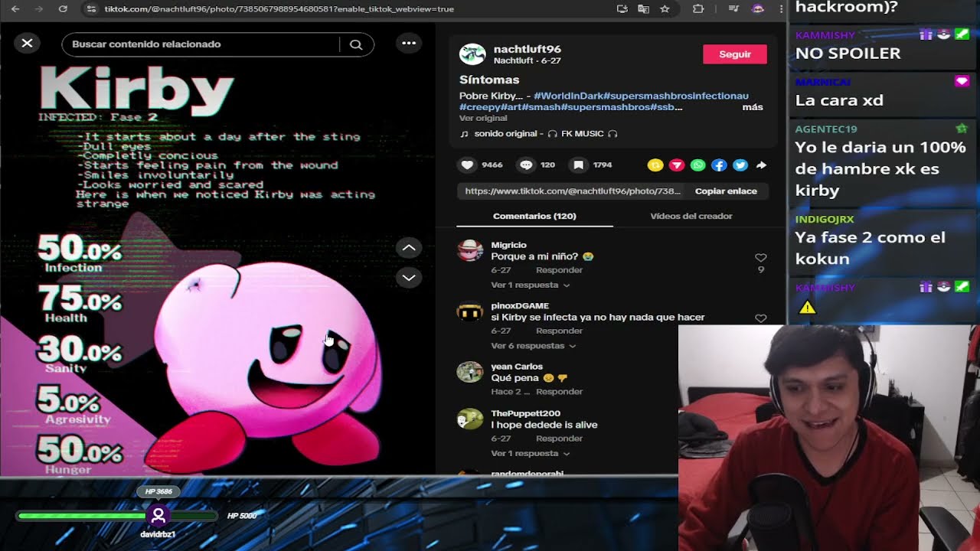Go back in the browser

tap(16, 8)
